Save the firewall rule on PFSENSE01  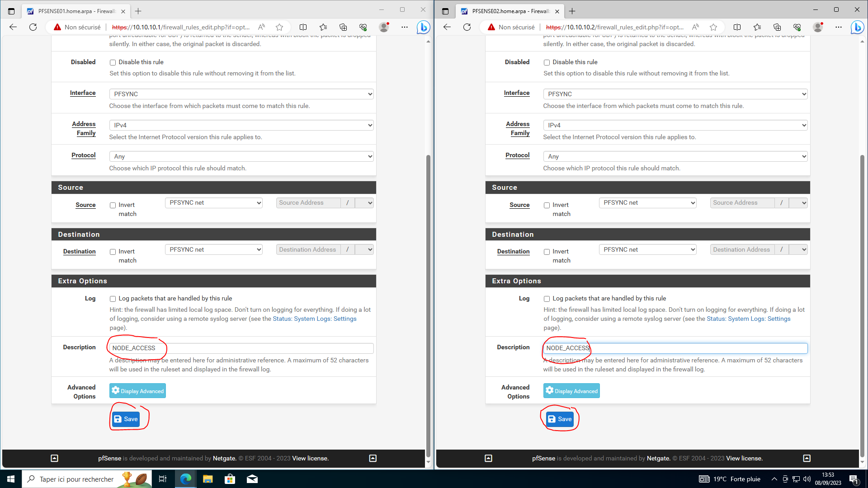(x=126, y=419)
